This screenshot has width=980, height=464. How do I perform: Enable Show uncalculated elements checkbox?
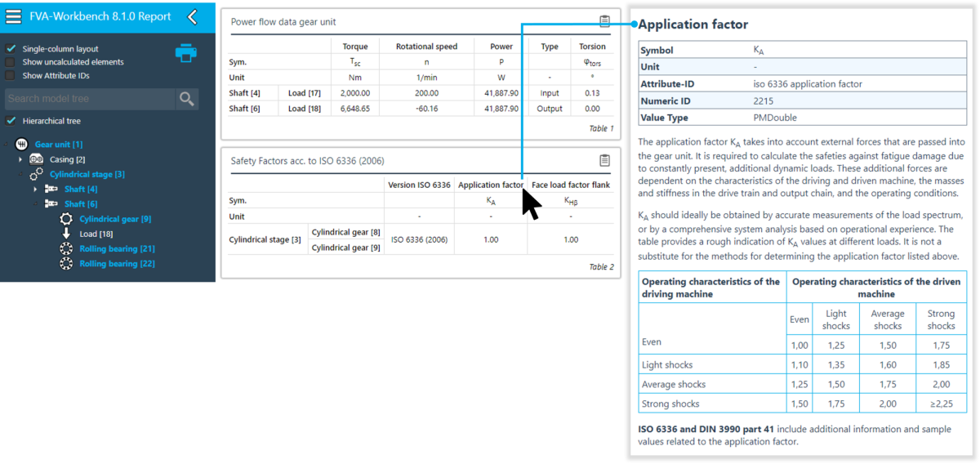click(11, 62)
